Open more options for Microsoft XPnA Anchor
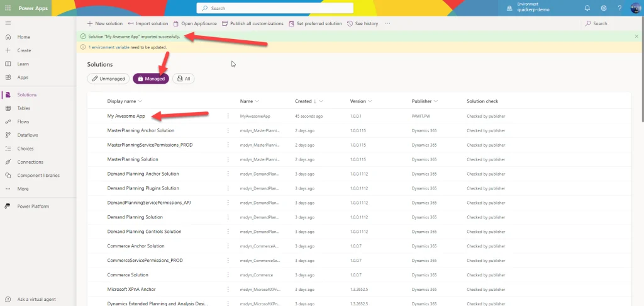 point(228,289)
